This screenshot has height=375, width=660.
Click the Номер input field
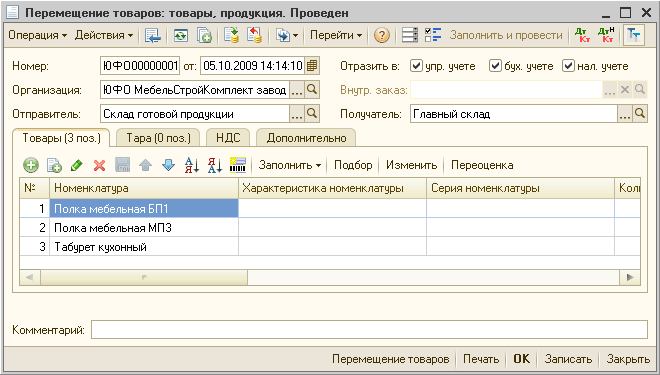point(140,66)
